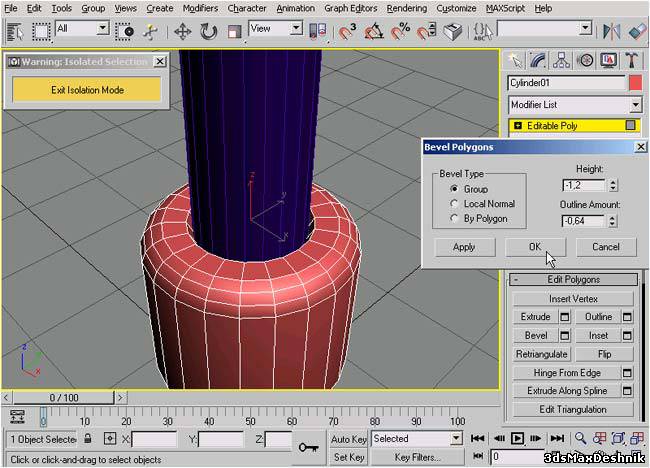This screenshot has width=650, height=468.
Task: Toggle the Selection Lock padlock
Action: (x=87, y=439)
